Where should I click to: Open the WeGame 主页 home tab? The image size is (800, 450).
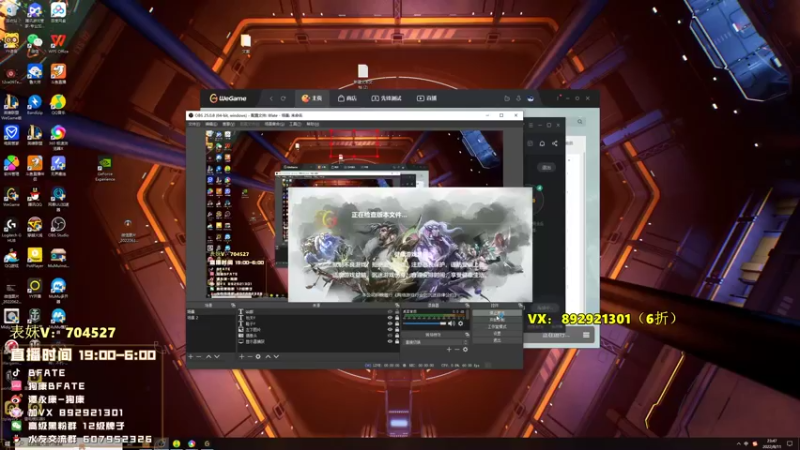pos(312,98)
